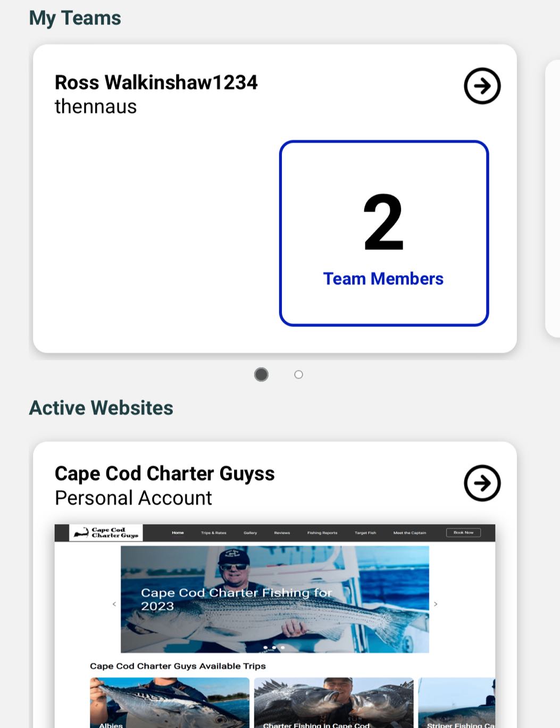Click the Book Now button
This screenshot has height=728, width=560.
point(463,532)
